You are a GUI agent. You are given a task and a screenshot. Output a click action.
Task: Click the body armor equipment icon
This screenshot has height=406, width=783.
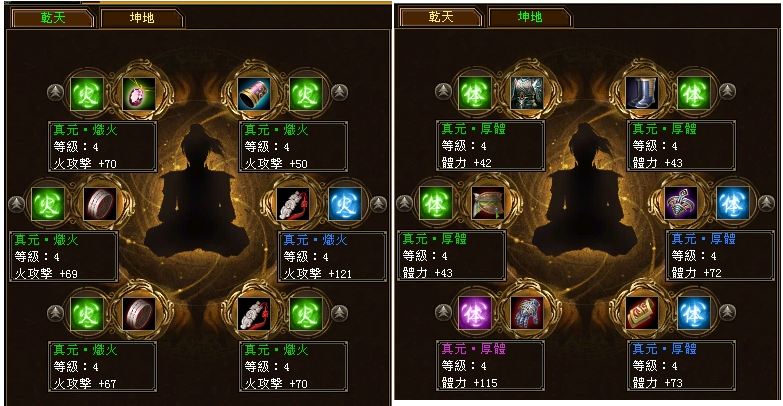(527, 93)
